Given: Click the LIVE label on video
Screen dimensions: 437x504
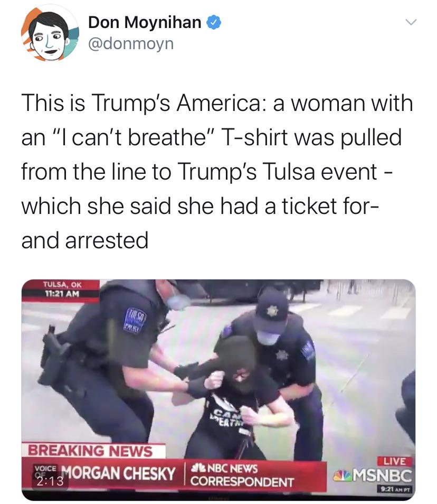Looking at the screenshot, I should pos(394,461).
